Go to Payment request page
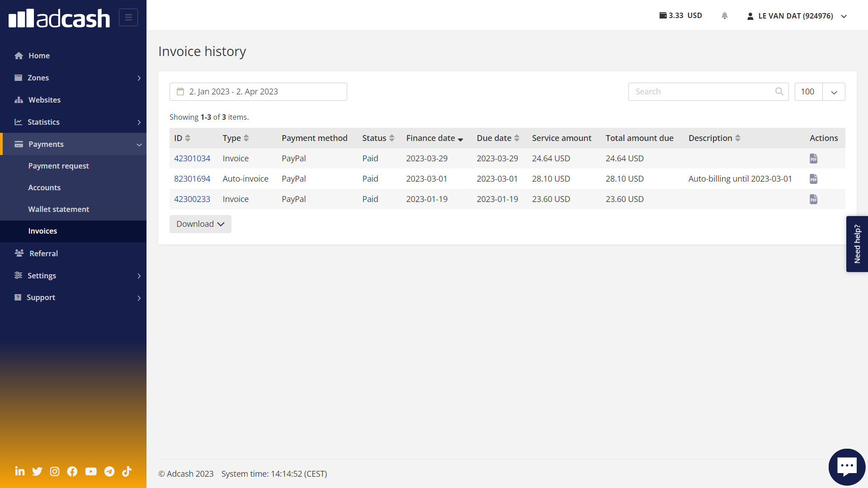The height and width of the screenshot is (488, 868). click(x=59, y=166)
